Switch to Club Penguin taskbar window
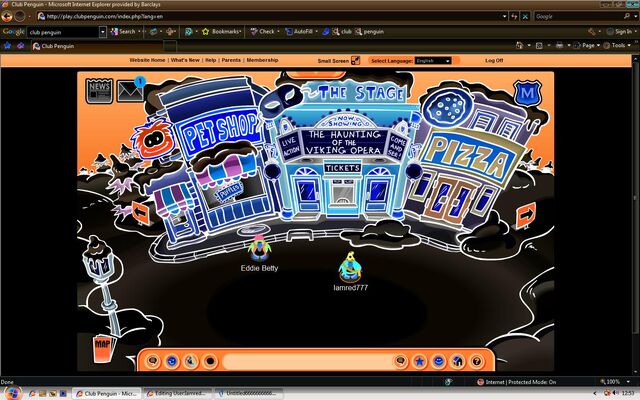 point(107,393)
